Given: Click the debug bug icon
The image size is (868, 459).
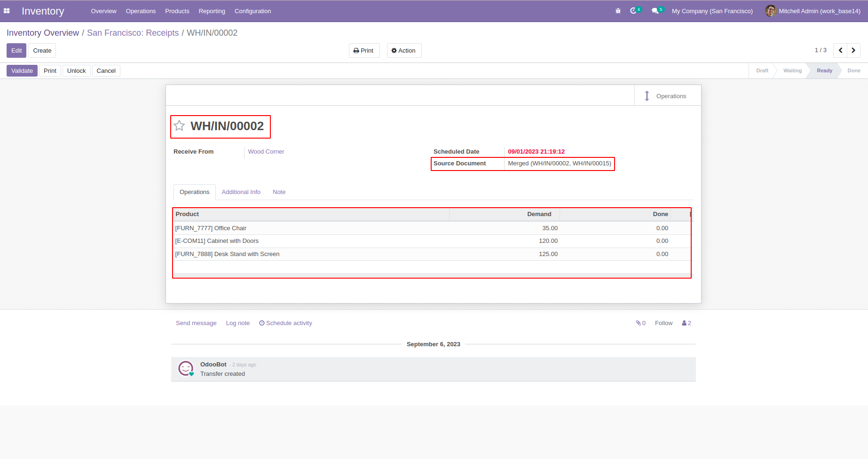Looking at the screenshot, I should tap(618, 11).
